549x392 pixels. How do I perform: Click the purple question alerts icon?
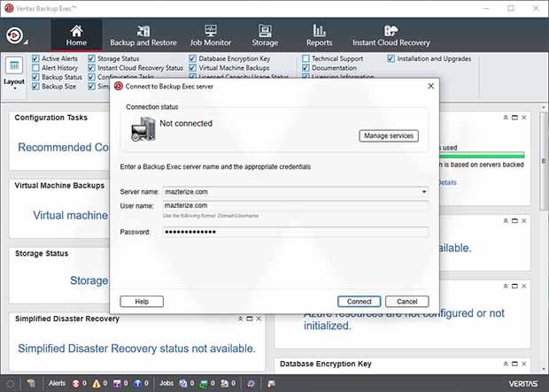(117, 384)
